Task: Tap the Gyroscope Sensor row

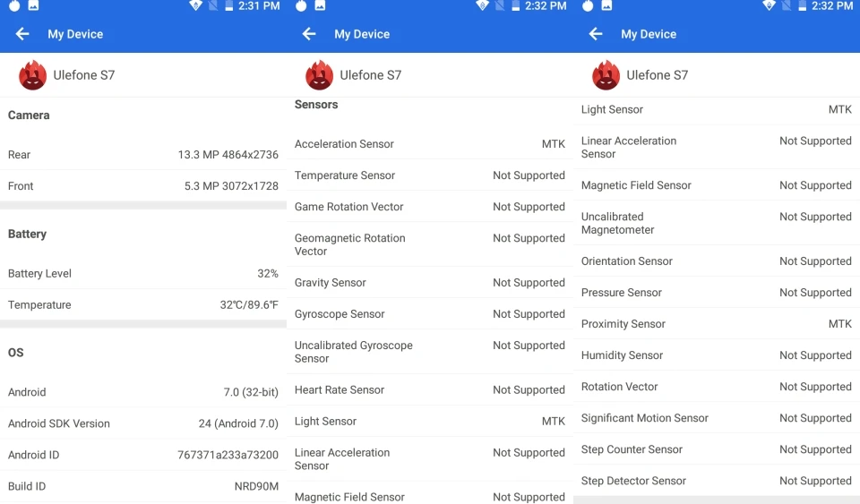Action: [x=430, y=314]
